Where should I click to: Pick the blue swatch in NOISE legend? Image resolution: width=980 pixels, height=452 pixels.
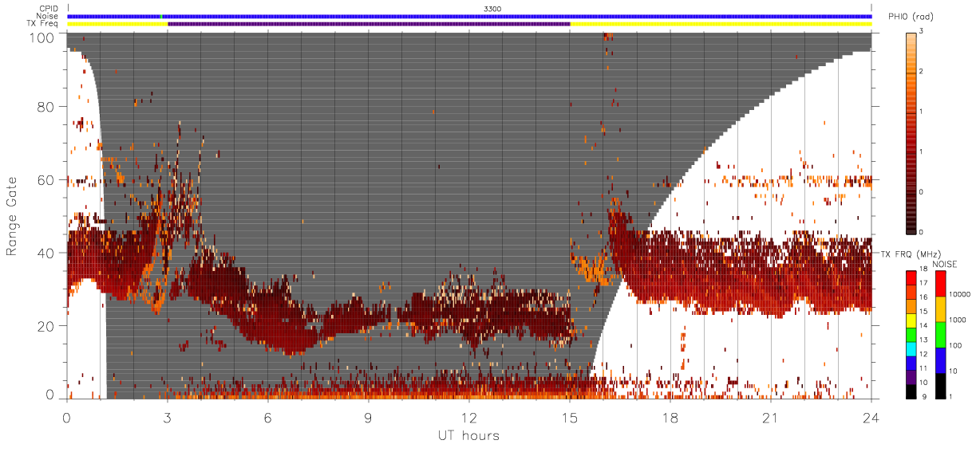coord(941,360)
